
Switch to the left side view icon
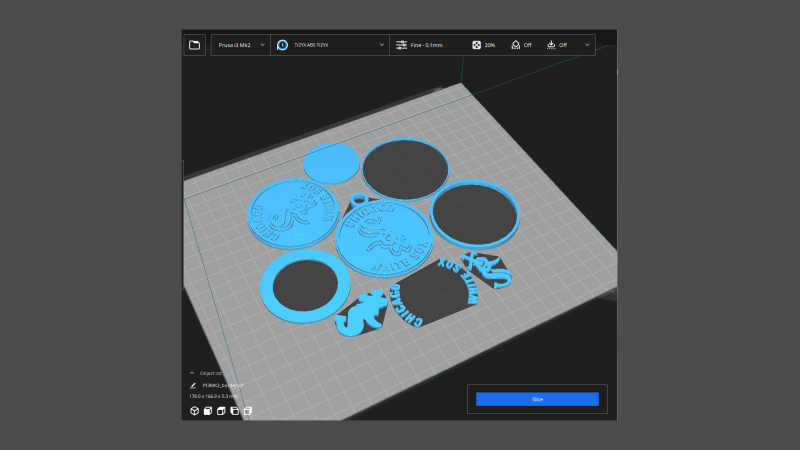(x=234, y=410)
